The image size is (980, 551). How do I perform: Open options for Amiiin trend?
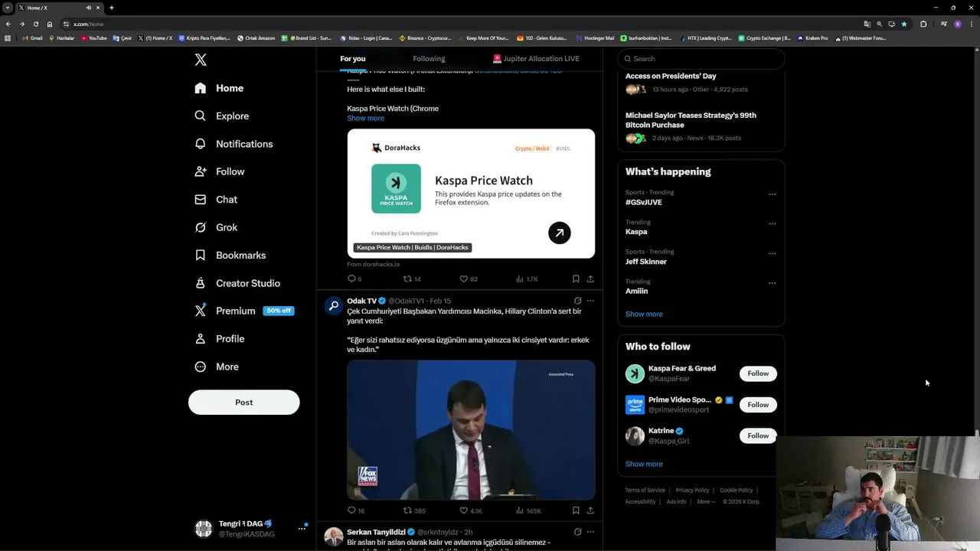pyautogui.click(x=772, y=283)
